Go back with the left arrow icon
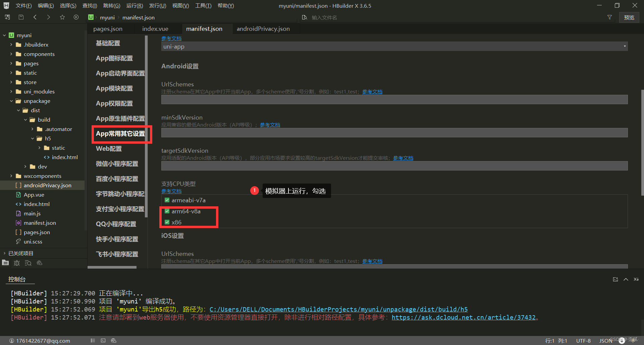The width and height of the screenshot is (644, 345). click(x=35, y=17)
